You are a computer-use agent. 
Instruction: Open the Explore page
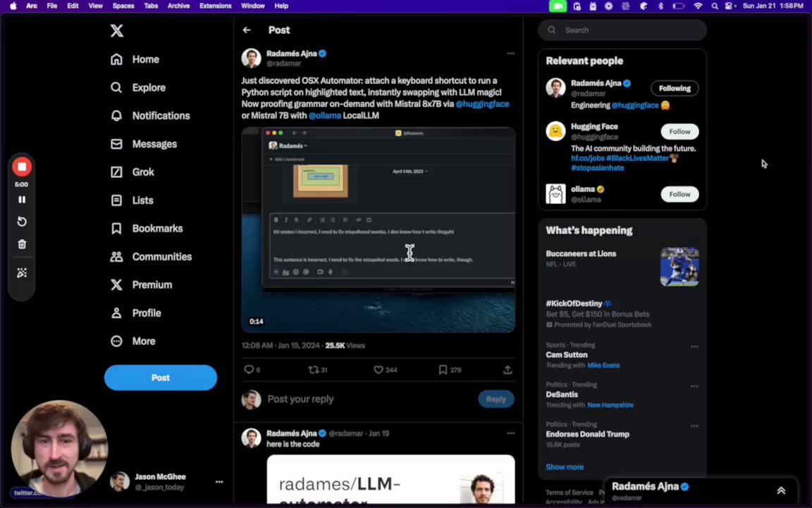pyautogui.click(x=137, y=87)
